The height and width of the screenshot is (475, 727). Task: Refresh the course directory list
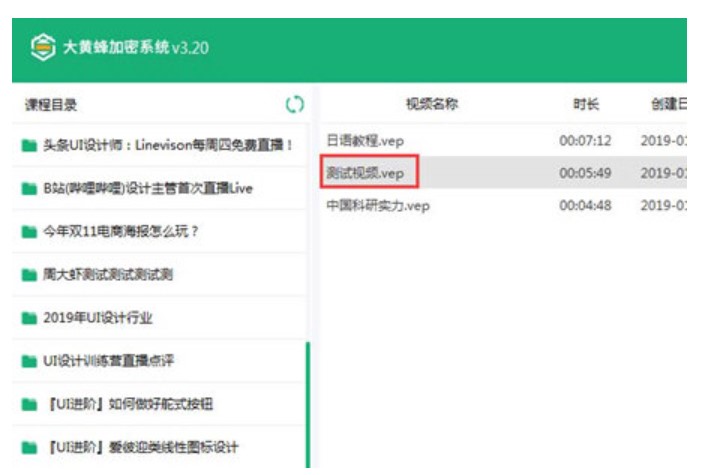click(295, 104)
